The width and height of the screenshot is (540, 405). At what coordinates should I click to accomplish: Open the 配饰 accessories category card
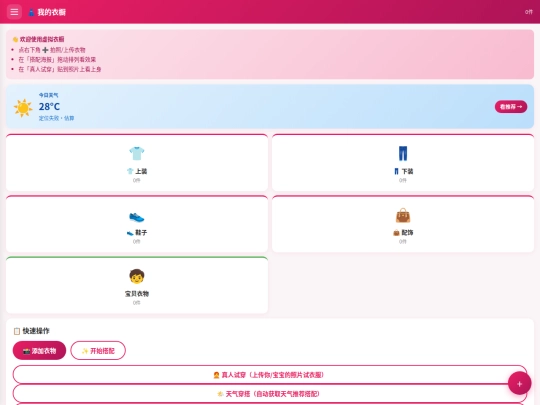click(403, 224)
